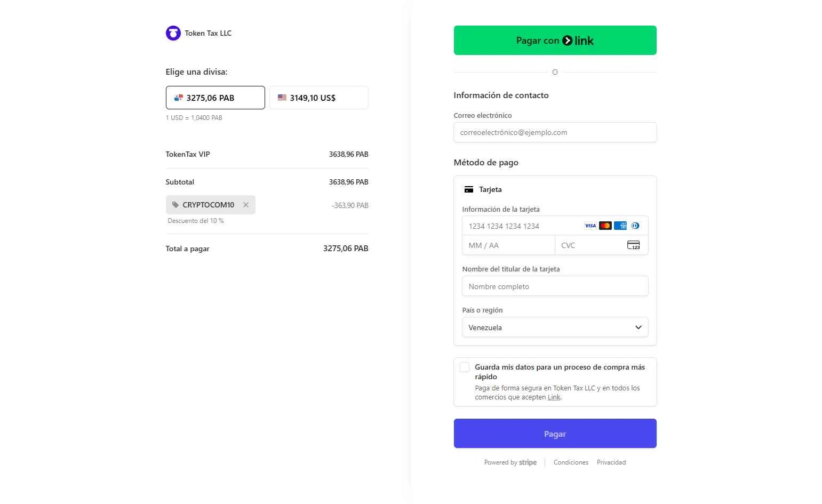Click the Visa card logo
The width and height of the screenshot is (822, 504).
tap(590, 226)
